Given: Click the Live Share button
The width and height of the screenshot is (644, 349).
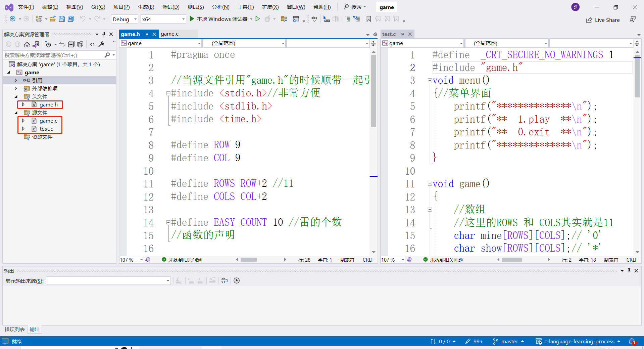Looking at the screenshot, I should point(603,20).
